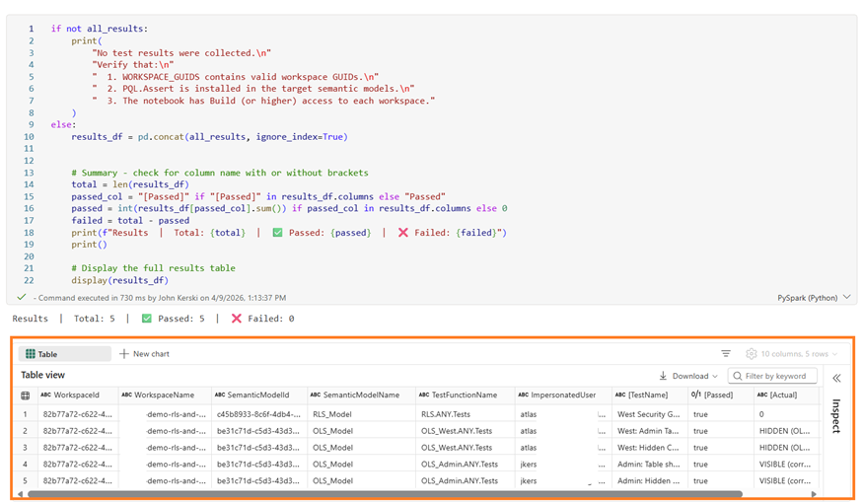Click the New chart button
The width and height of the screenshot is (863, 504).
pos(144,354)
